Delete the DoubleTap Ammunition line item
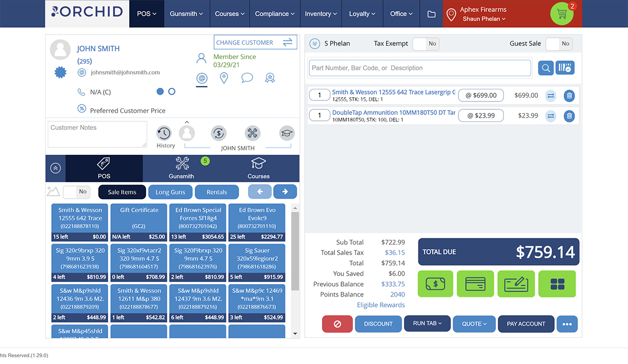This screenshot has width=628, height=364. pyautogui.click(x=569, y=116)
